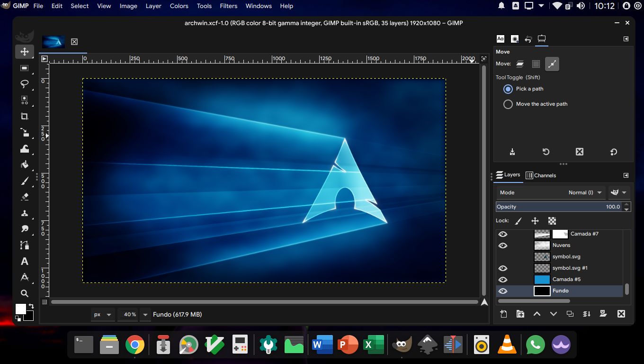Select the Text tool

tap(25, 261)
